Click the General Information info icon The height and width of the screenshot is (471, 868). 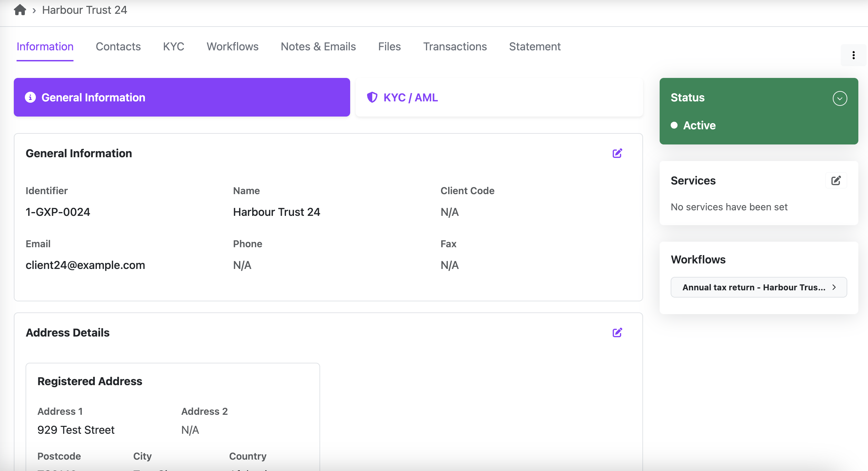point(30,98)
